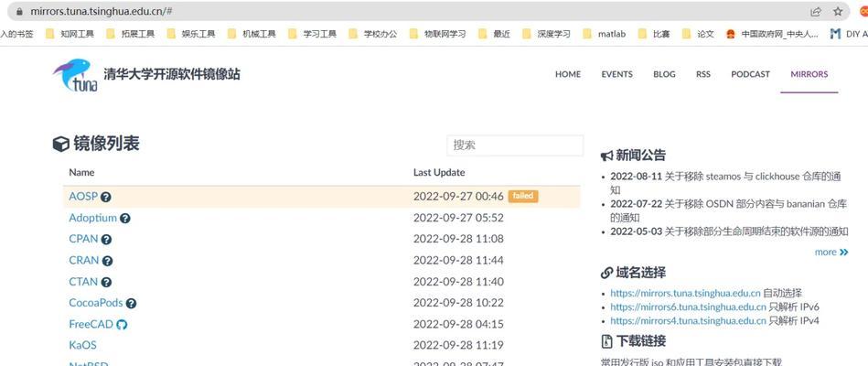This screenshot has width=868, height=366.
Task: Open the help icon beside Adoptium
Action: pyautogui.click(x=125, y=218)
